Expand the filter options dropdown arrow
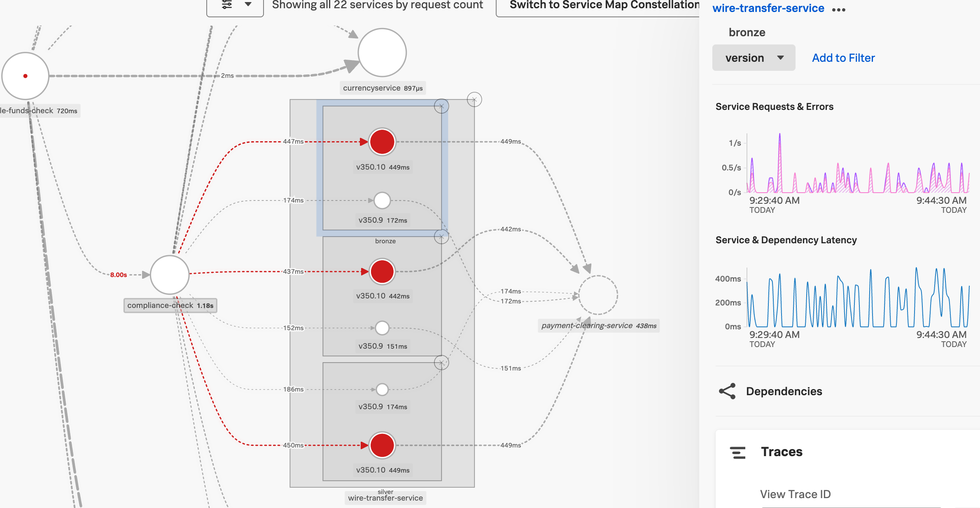Image resolution: width=980 pixels, height=508 pixels. click(x=248, y=5)
